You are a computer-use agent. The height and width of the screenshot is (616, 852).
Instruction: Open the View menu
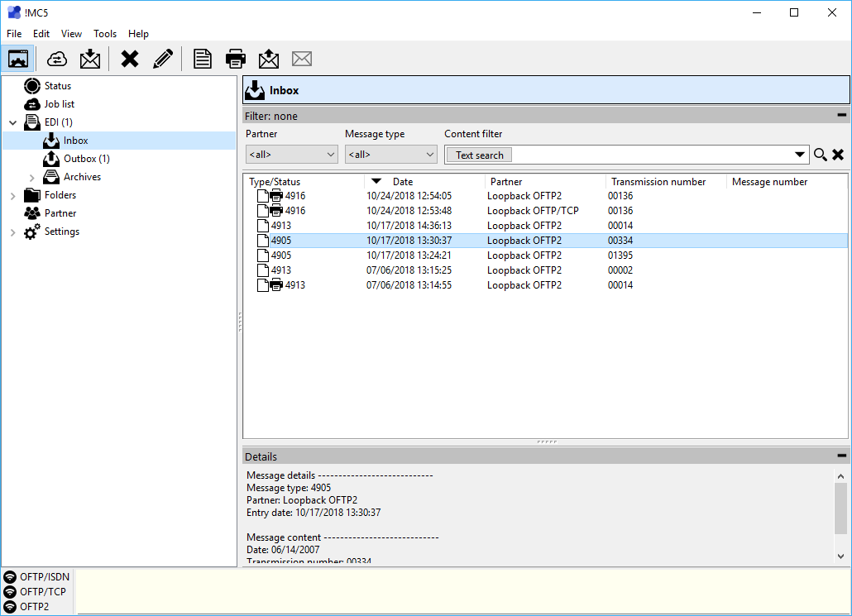coord(71,34)
